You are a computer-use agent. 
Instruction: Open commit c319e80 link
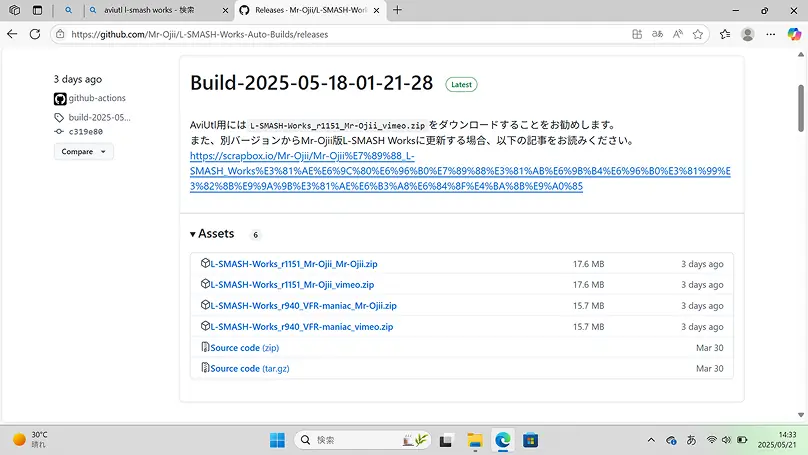pos(86,132)
